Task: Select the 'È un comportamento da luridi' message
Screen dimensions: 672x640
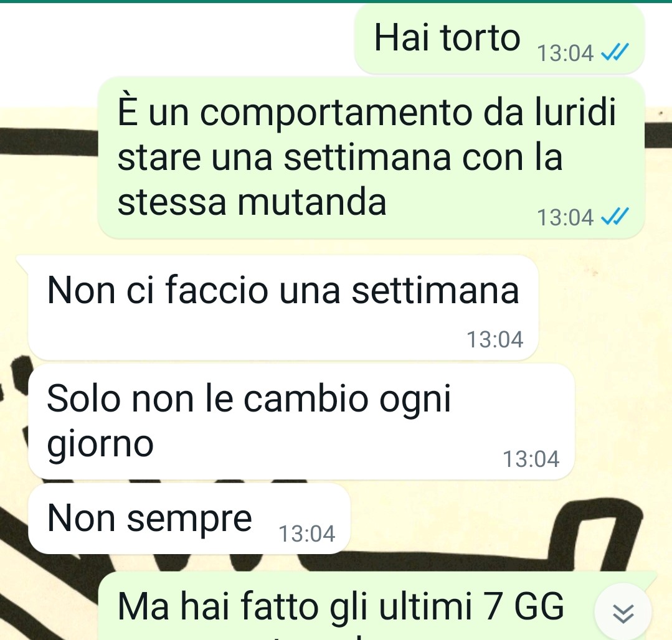Action: tap(371, 158)
